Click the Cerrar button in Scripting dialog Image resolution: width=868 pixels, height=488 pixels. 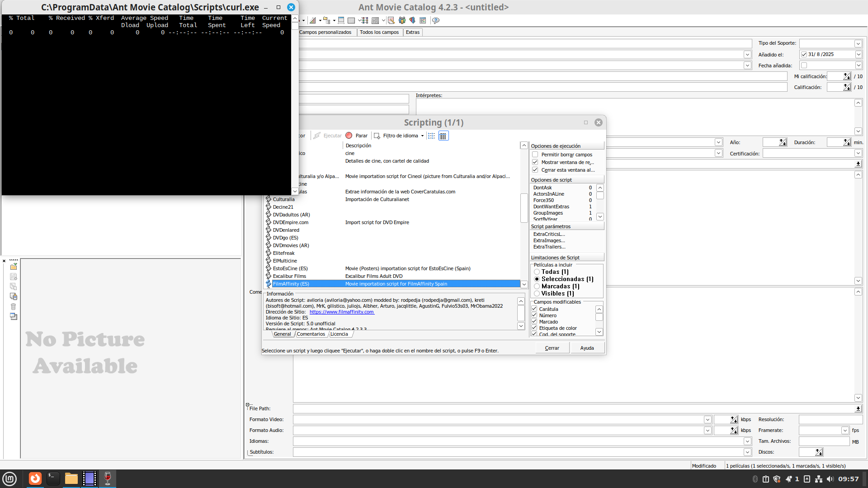tap(552, 348)
